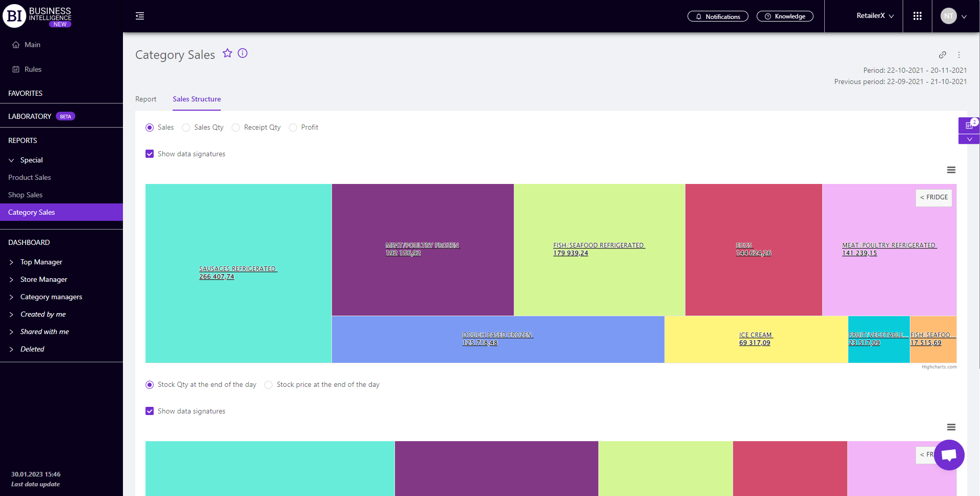
Task: Open Product Sales in the sidebar
Action: pyautogui.click(x=30, y=178)
